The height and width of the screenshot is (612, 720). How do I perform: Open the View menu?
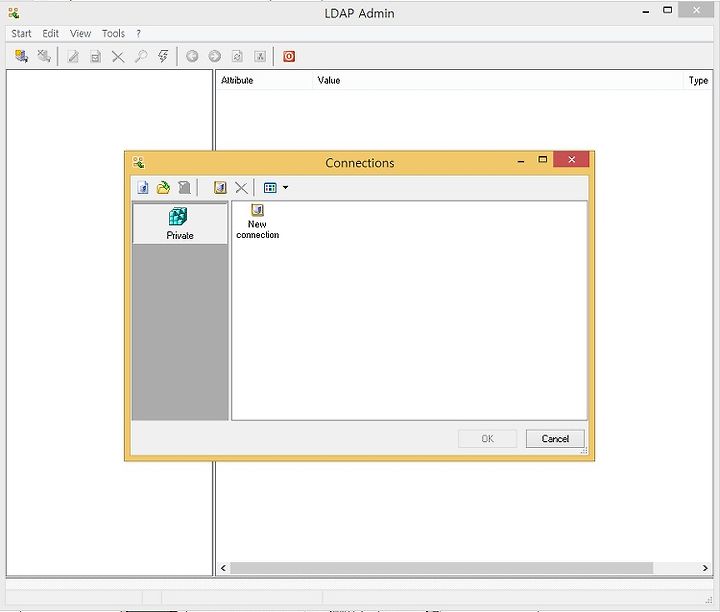point(80,34)
